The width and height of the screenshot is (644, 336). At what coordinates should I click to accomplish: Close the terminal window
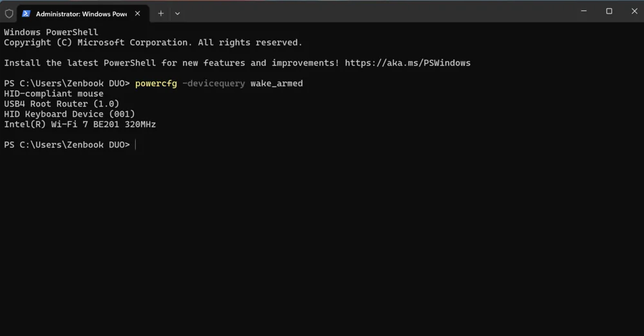tap(634, 11)
